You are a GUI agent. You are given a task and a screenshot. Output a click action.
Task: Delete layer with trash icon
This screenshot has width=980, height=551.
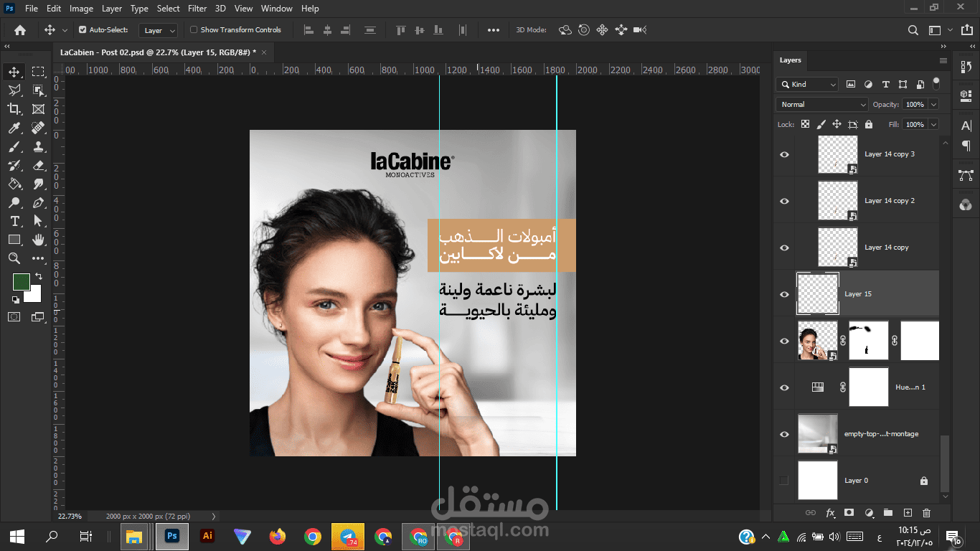coord(926,512)
